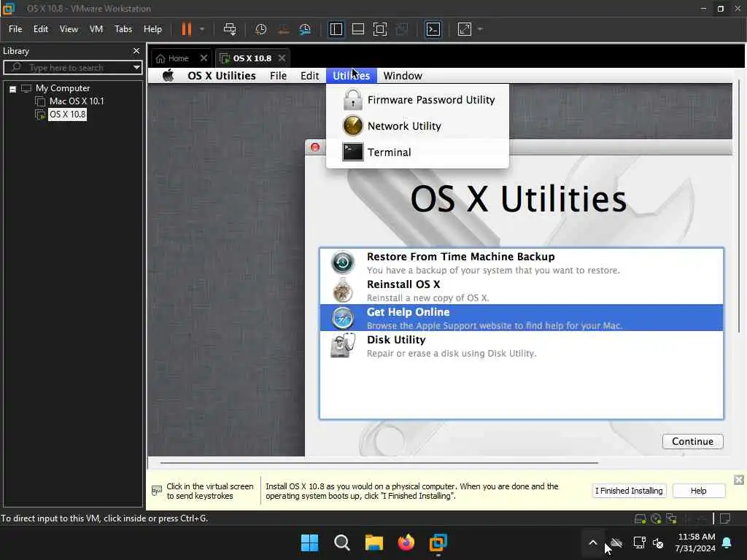
Task: Click the highlighted Utilities menu
Action: (x=351, y=76)
